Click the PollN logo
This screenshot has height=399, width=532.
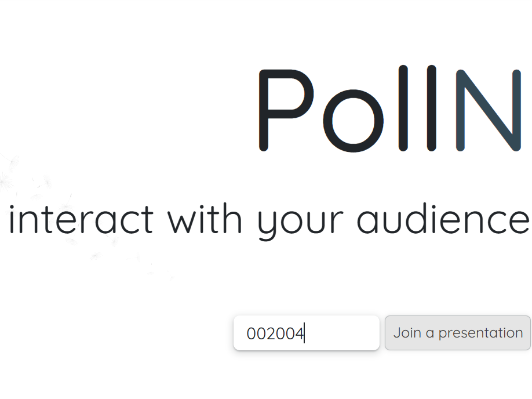click(388, 110)
